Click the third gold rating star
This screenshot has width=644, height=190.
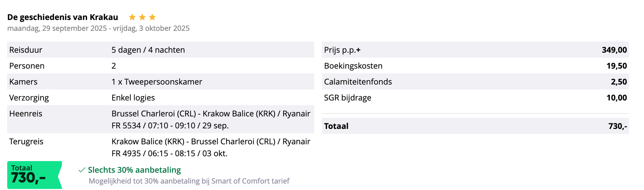(152, 17)
